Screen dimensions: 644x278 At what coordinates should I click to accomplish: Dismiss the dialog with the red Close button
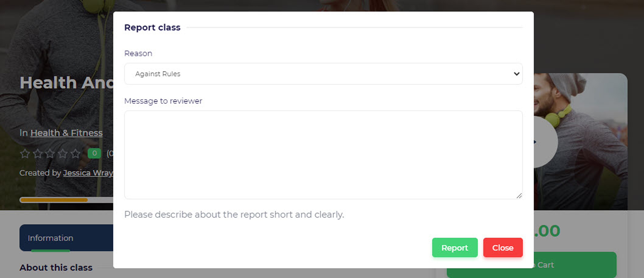(x=503, y=248)
